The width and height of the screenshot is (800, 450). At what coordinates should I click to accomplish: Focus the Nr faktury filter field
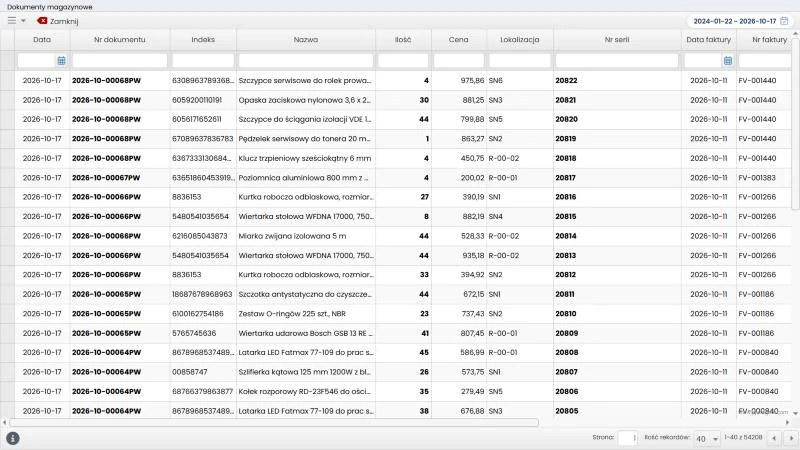pos(765,61)
